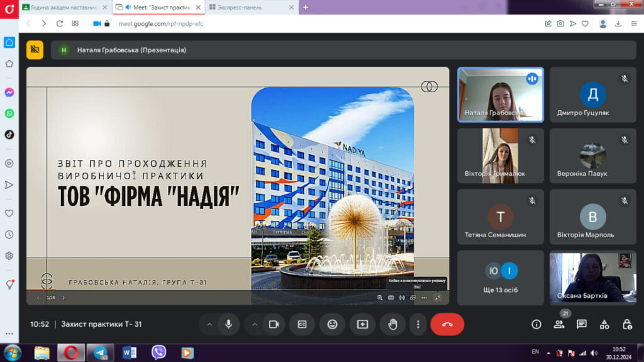Click the Ще 13 осіб tile
This screenshot has width=644, height=362.
click(501, 278)
